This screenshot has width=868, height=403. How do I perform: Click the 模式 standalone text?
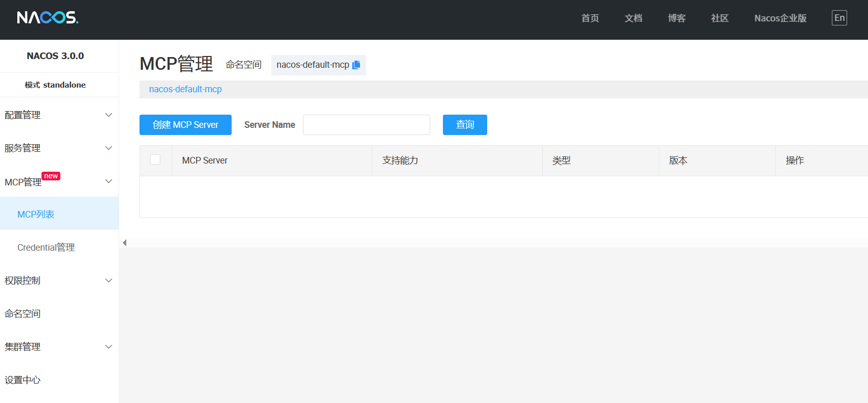coord(55,85)
